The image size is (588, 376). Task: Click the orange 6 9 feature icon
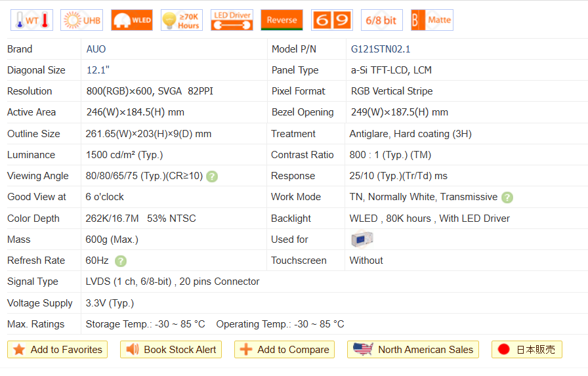click(x=331, y=20)
